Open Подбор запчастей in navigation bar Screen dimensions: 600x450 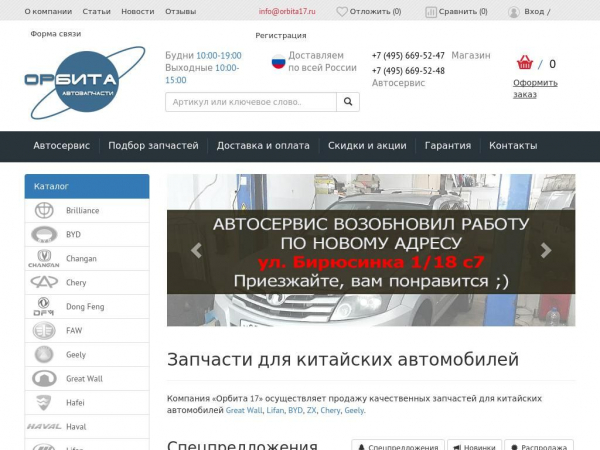point(153,146)
